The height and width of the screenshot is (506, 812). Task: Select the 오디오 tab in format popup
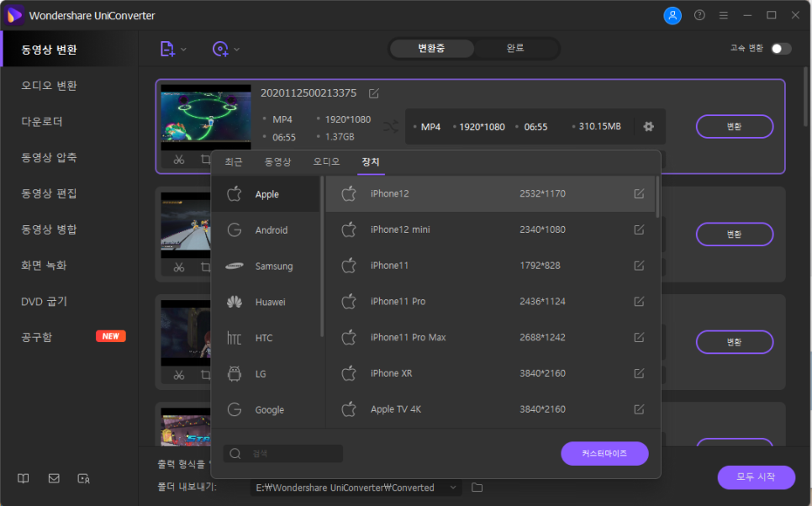(326, 162)
